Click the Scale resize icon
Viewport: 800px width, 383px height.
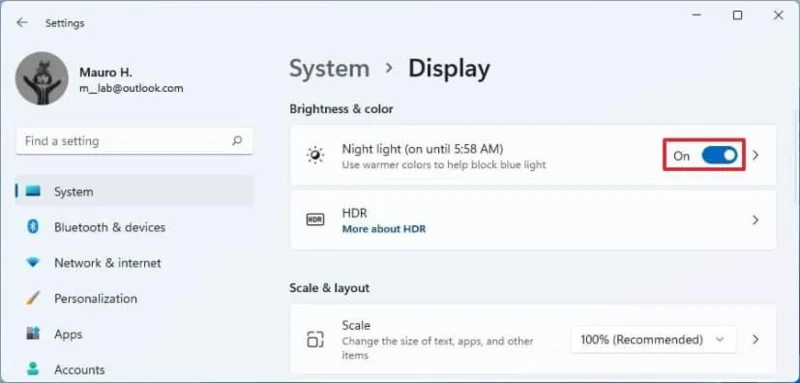(315, 339)
